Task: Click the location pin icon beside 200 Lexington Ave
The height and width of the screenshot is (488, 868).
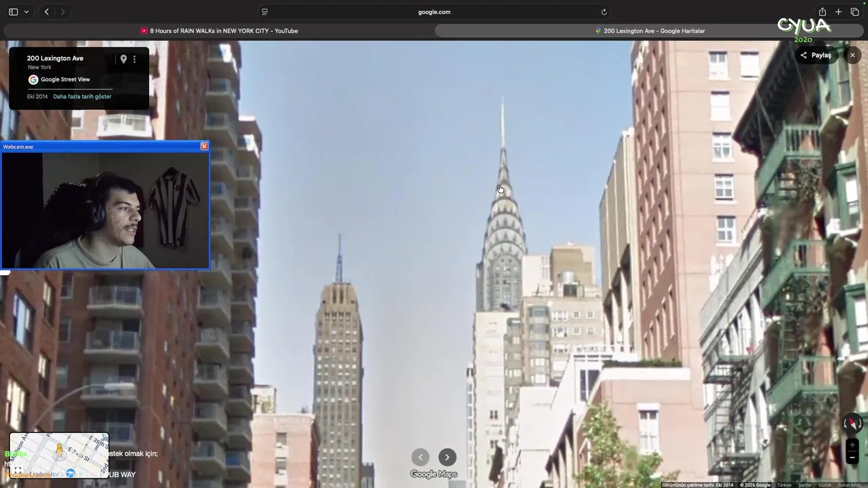Action: 123,59
